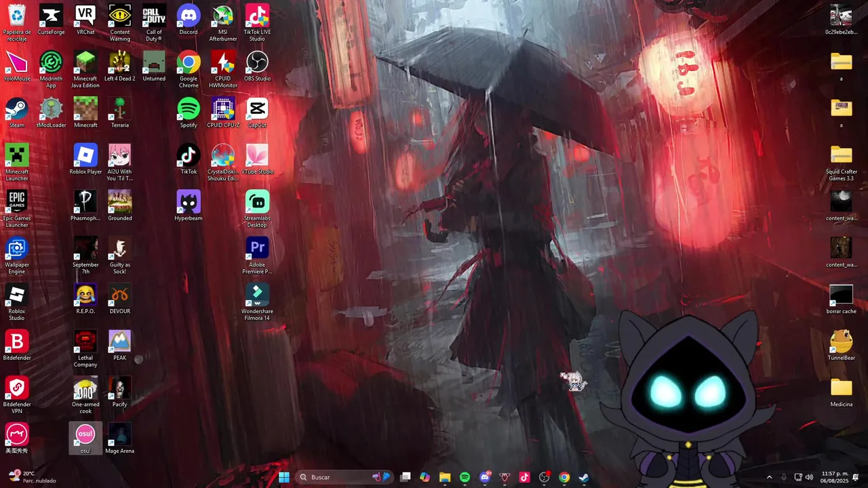Open File Explorer from the taskbar
The height and width of the screenshot is (488, 868).
click(x=445, y=477)
